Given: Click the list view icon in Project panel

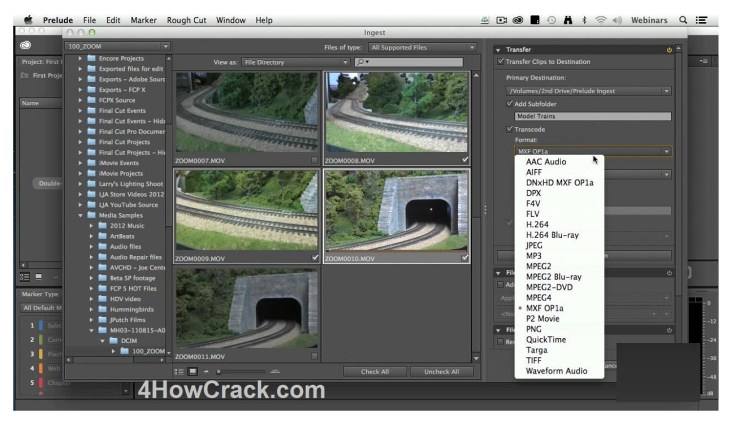Looking at the screenshot, I should click(24, 277).
